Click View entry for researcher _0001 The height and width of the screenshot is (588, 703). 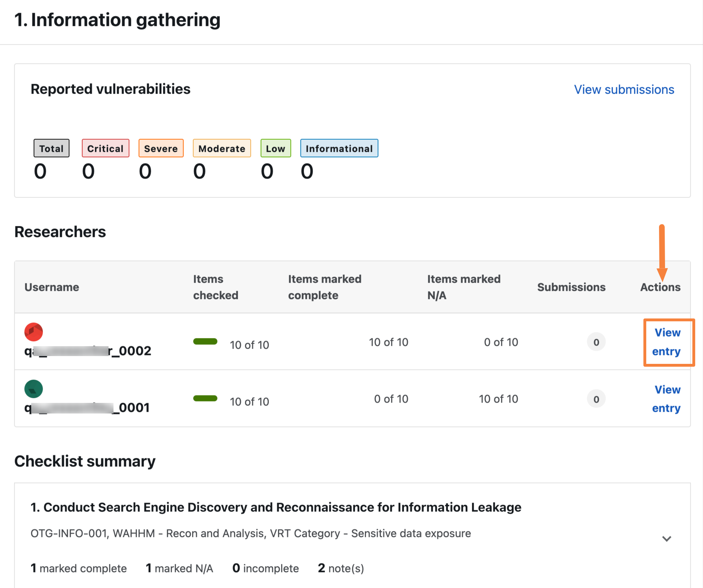point(667,399)
